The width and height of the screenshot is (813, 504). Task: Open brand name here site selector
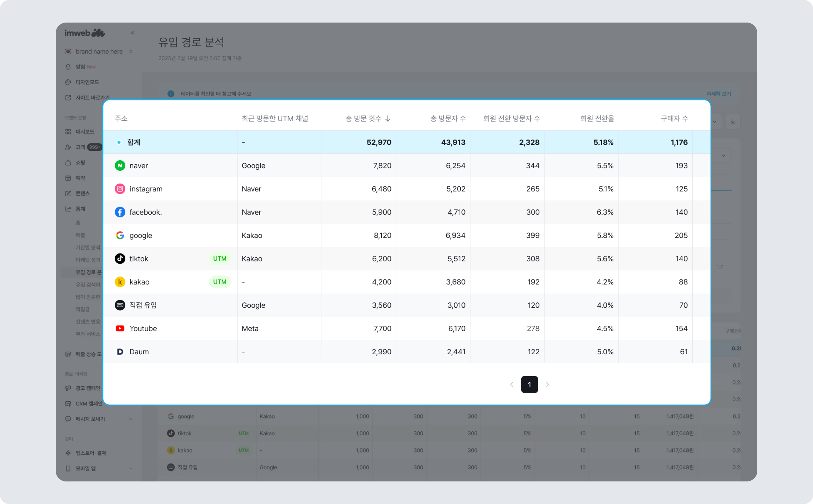point(99,52)
